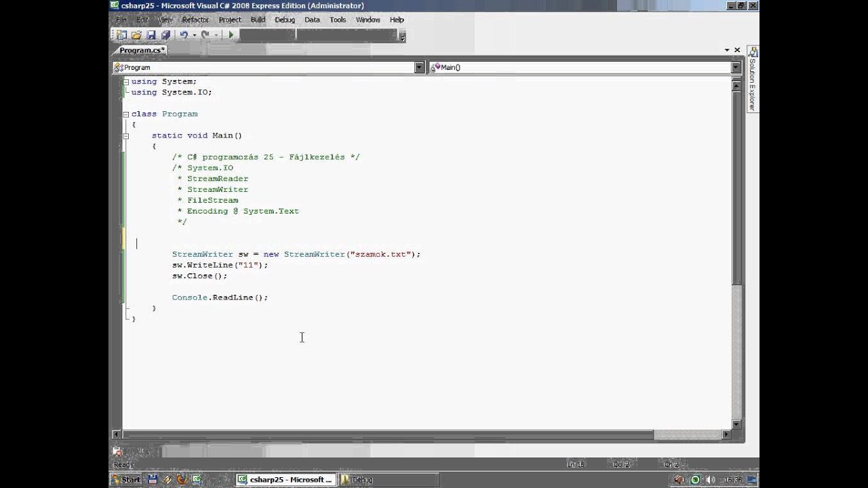This screenshot has width=868, height=488.
Task: Expand the Undo history dropdown arrow
Action: [194, 35]
